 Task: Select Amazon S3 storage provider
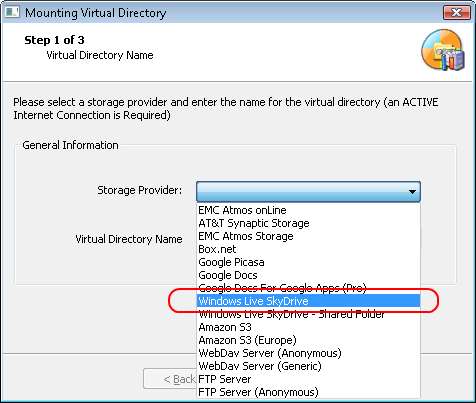(x=308, y=327)
